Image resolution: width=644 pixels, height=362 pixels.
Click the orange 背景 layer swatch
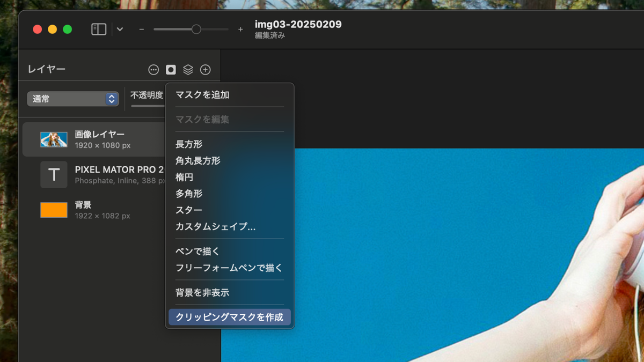pos(54,210)
